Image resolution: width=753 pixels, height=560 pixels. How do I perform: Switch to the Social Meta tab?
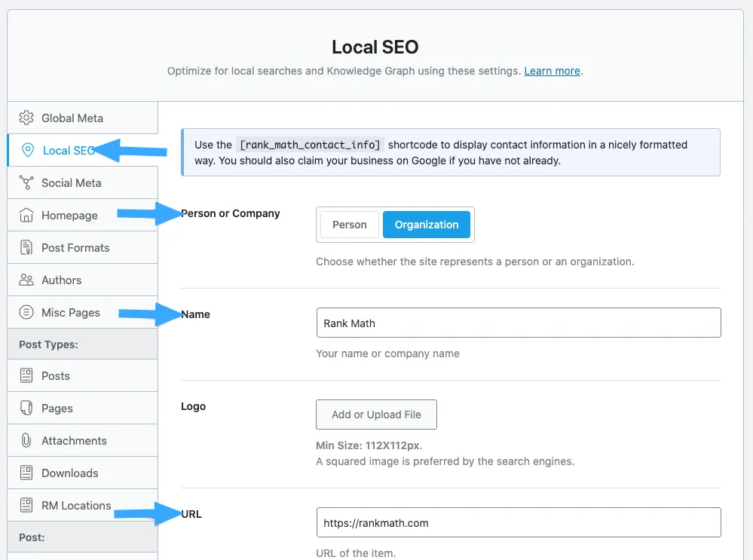[x=83, y=182]
